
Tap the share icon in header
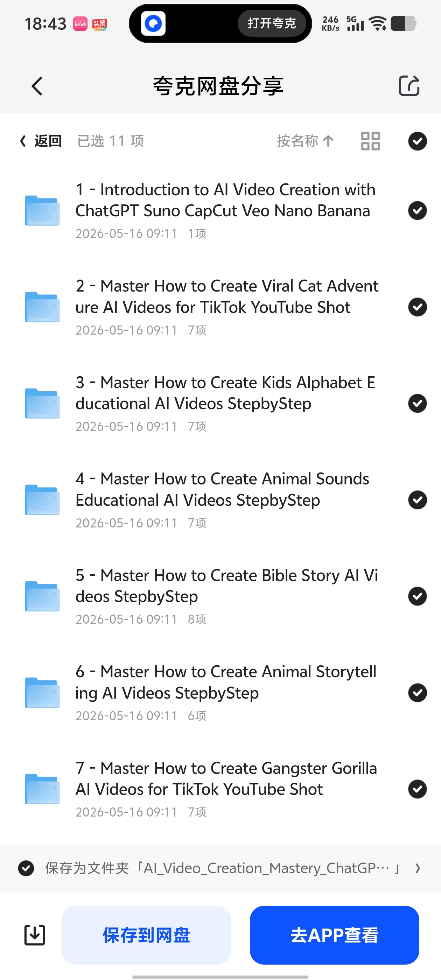[x=409, y=86]
